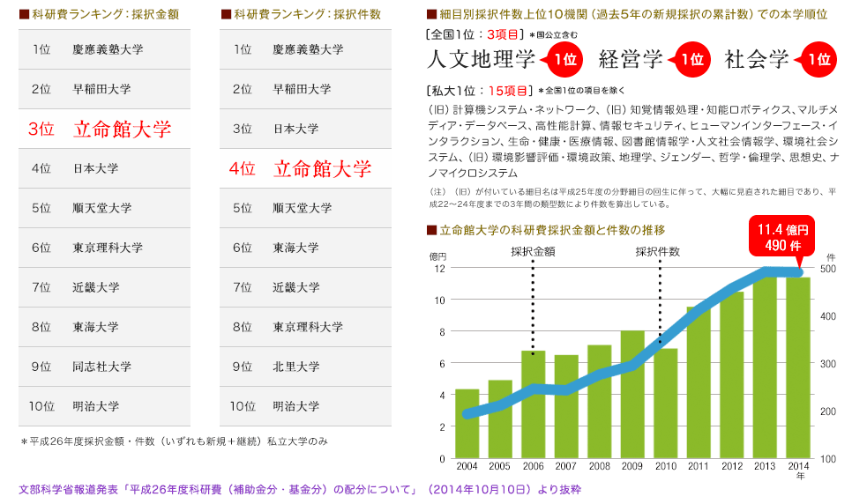Click the purple source line 文部科学省報道発表
852x504 pixels.
(x=300, y=489)
